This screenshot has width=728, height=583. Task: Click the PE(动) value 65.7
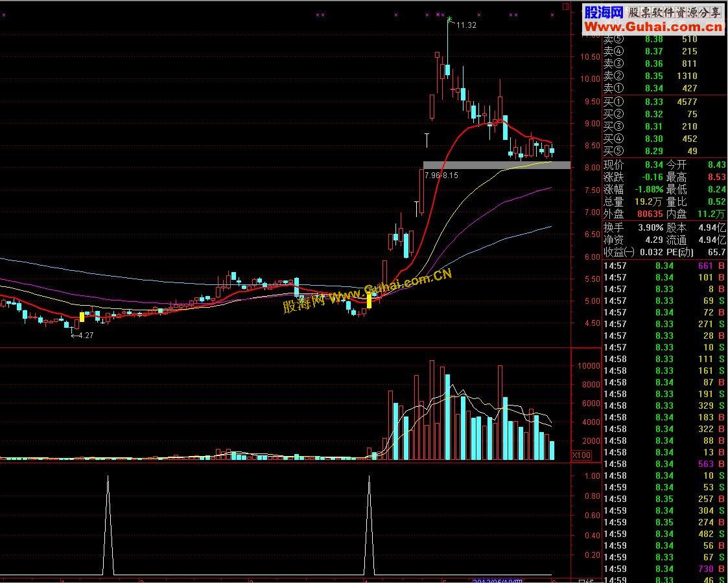(717, 252)
